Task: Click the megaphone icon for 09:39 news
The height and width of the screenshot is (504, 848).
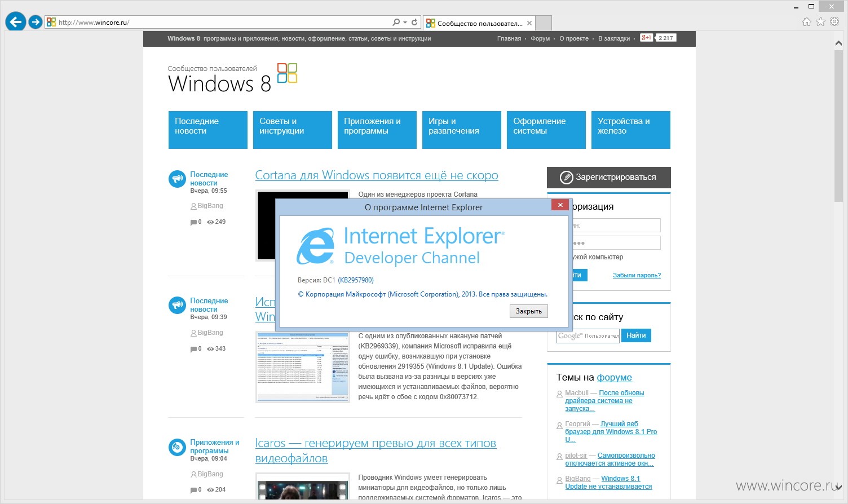Action: (x=177, y=305)
